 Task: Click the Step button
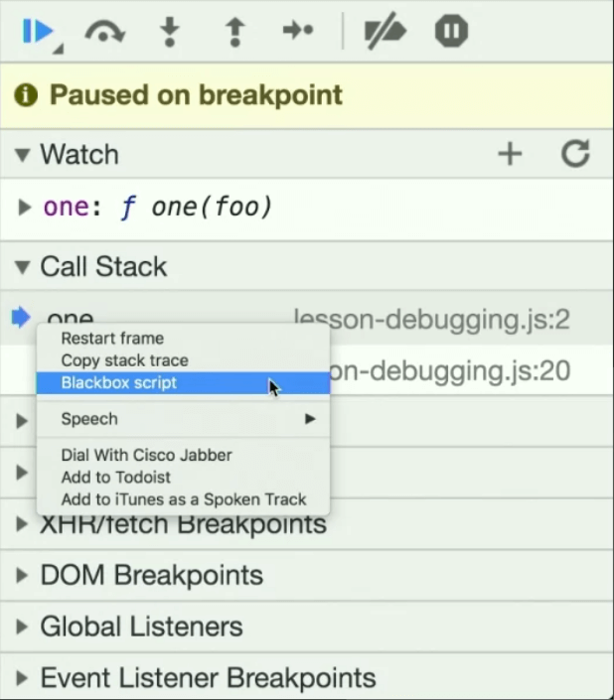click(x=298, y=32)
